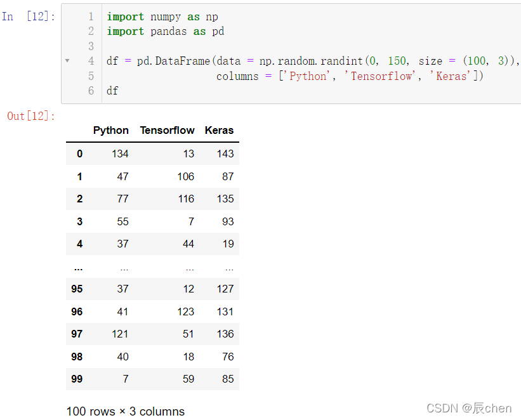
Task: Click Tensorflow value 123 in row 96
Action: click(185, 312)
